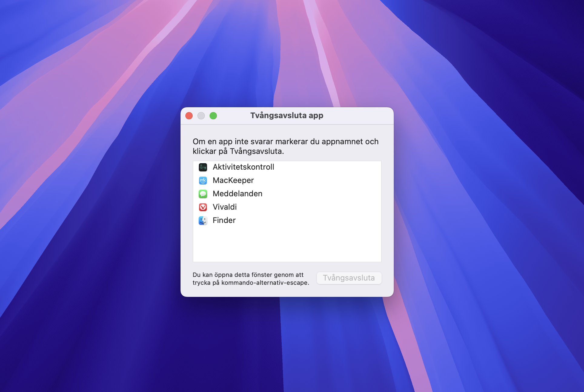Select MacKeeper in the app list

pos(287,181)
